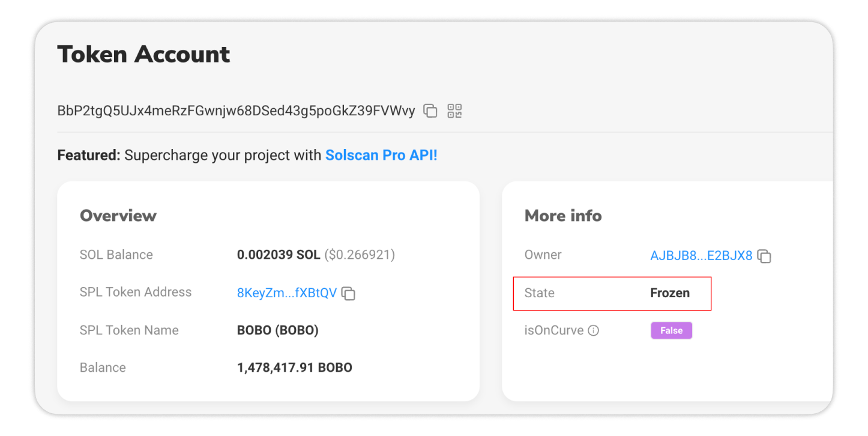
Task: Click the Featured label text
Action: point(89,156)
